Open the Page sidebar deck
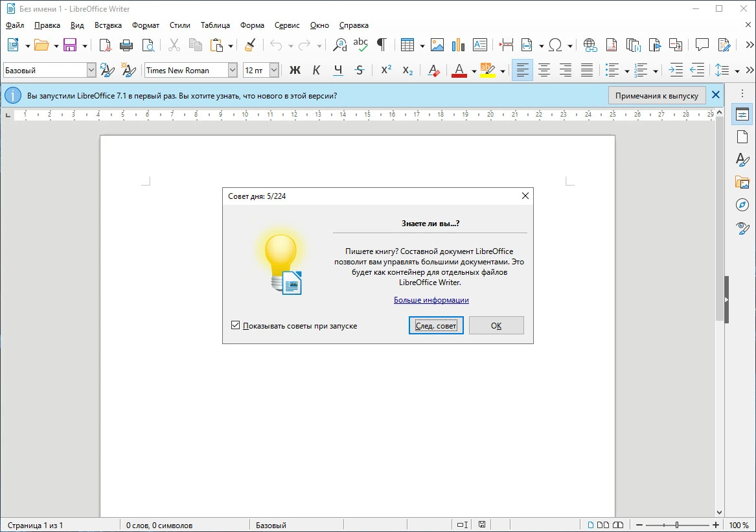Image resolution: width=756 pixels, height=532 pixels. (742, 137)
